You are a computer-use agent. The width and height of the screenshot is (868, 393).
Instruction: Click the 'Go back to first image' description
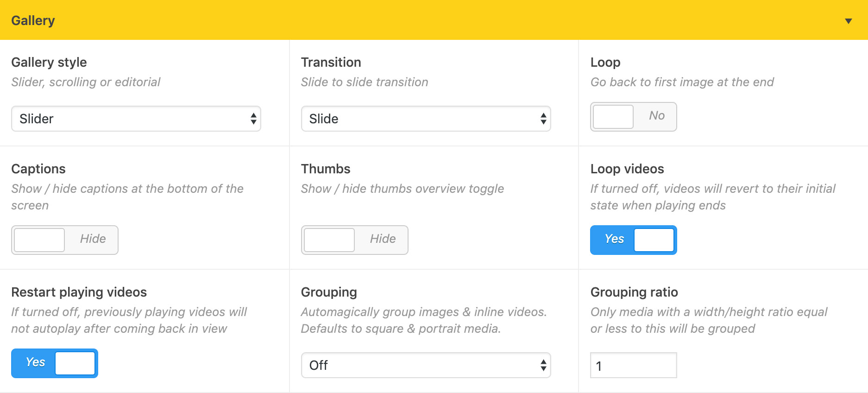(682, 82)
